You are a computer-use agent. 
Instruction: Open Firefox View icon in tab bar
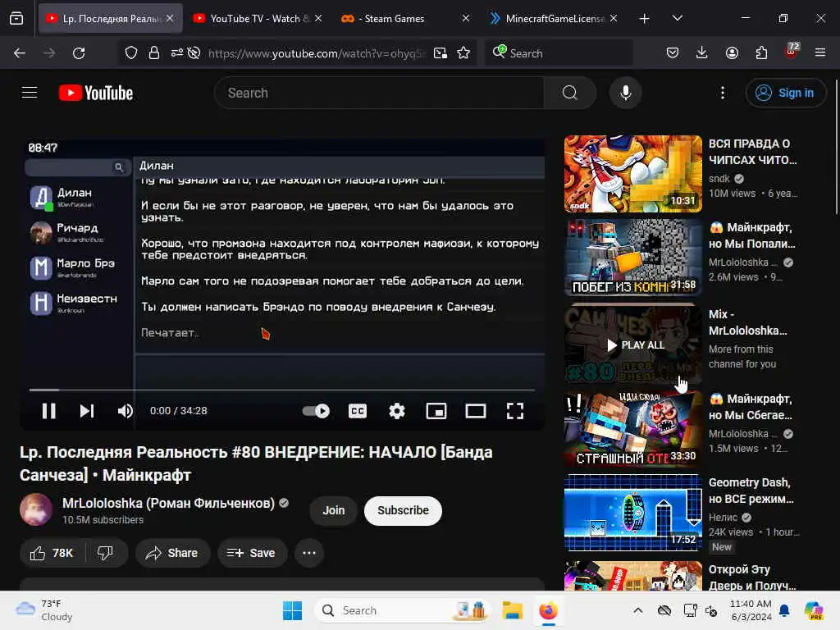click(16, 18)
